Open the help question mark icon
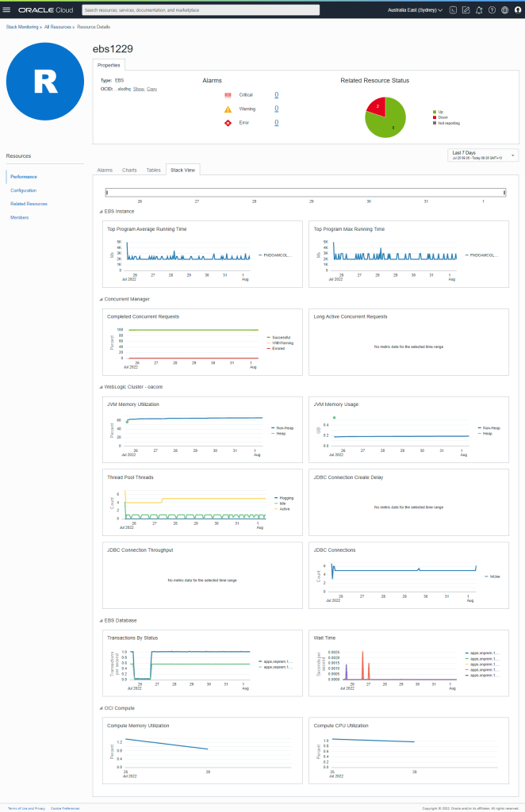The height and width of the screenshot is (812, 525). point(491,10)
